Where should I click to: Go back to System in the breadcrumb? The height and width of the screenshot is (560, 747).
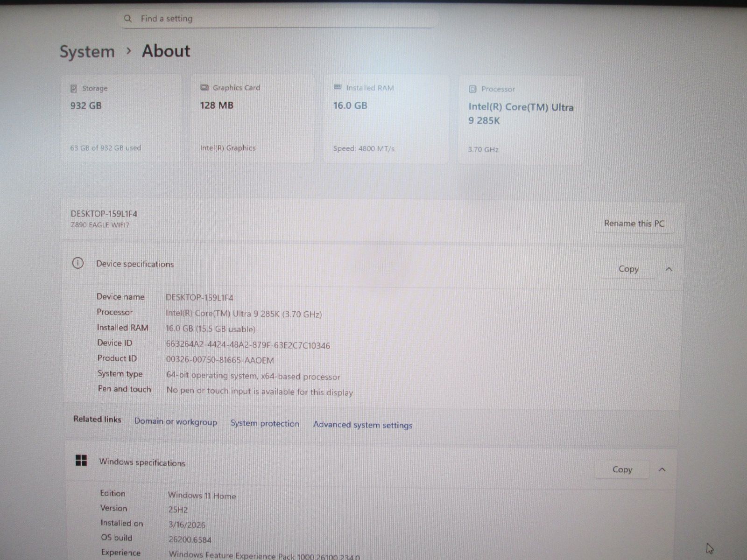click(87, 51)
